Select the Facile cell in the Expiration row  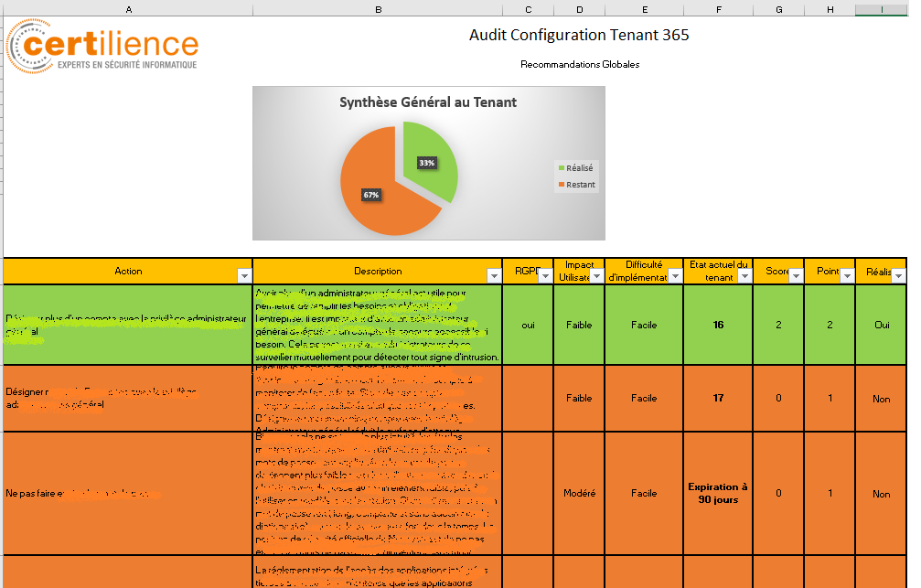point(644,494)
